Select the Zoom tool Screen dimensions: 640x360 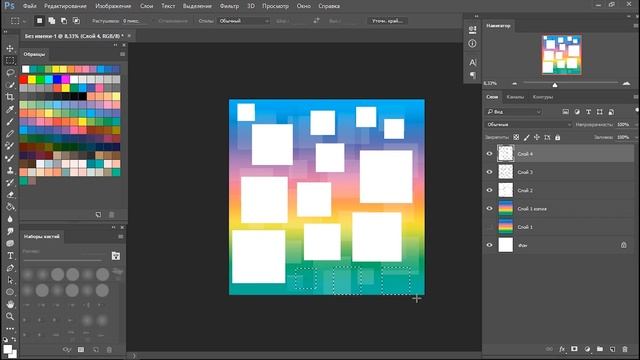pos(10,316)
